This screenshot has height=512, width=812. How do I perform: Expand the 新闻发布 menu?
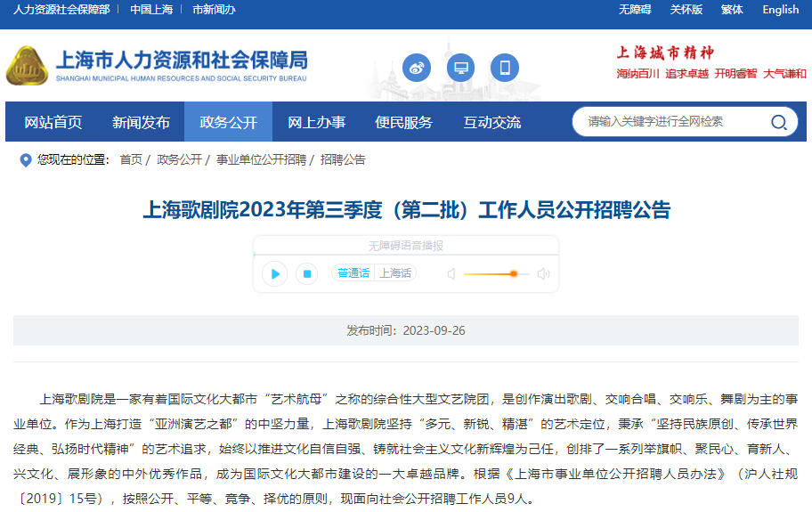(x=141, y=122)
